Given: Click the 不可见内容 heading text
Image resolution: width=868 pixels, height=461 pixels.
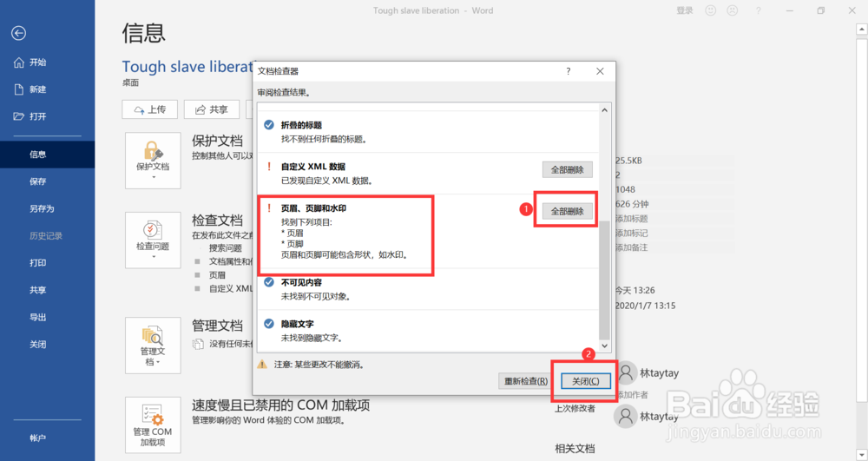Looking at the screenshot, I should point(301,282).
